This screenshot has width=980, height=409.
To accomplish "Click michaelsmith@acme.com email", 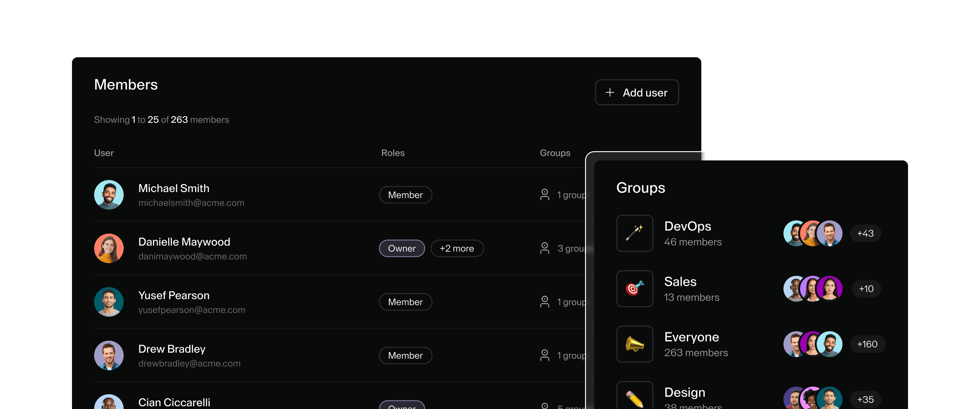I will point(191,203).
